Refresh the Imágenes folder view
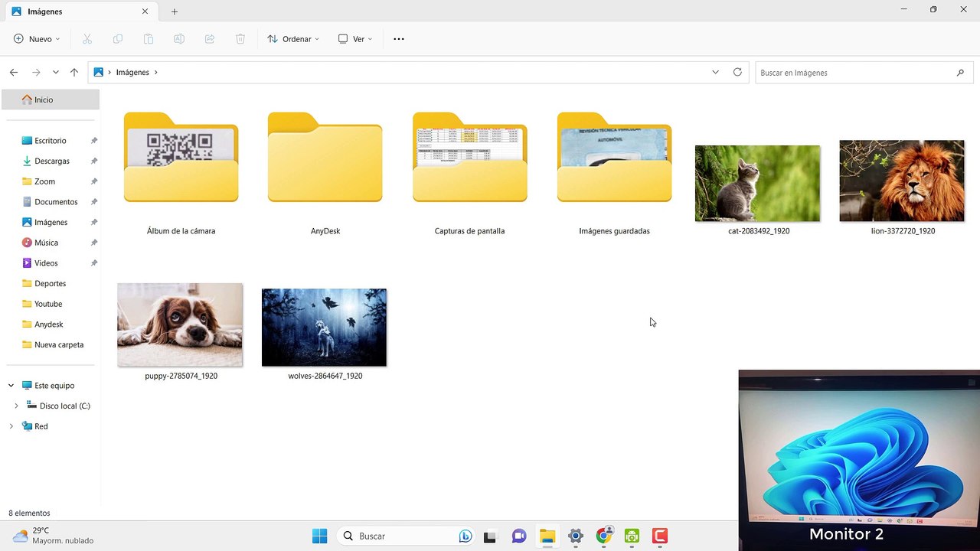The image size is (980, 551). pyautogui.click(x=737, y=72)
